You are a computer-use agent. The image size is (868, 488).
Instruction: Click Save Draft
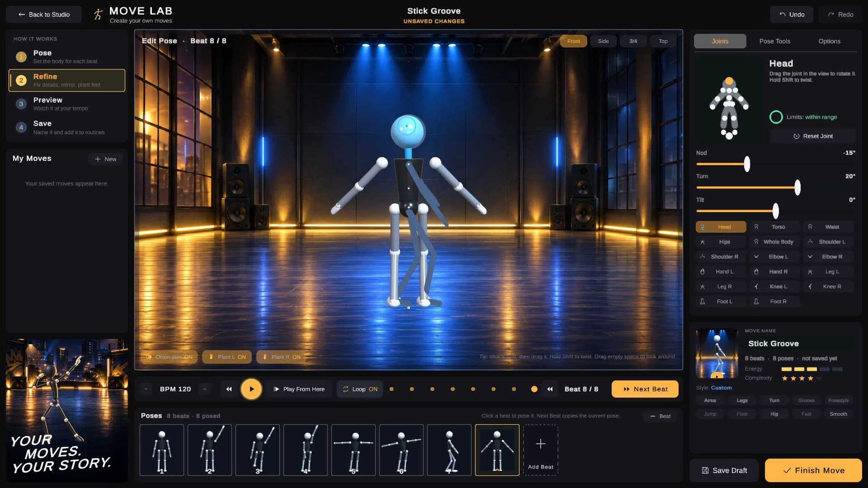(724, 470)
